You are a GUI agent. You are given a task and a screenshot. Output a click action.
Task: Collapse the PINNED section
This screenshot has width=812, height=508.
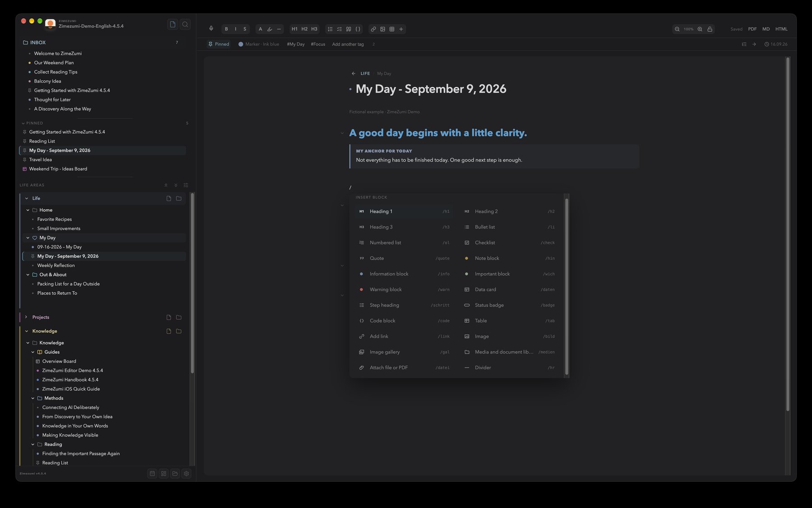23,123
